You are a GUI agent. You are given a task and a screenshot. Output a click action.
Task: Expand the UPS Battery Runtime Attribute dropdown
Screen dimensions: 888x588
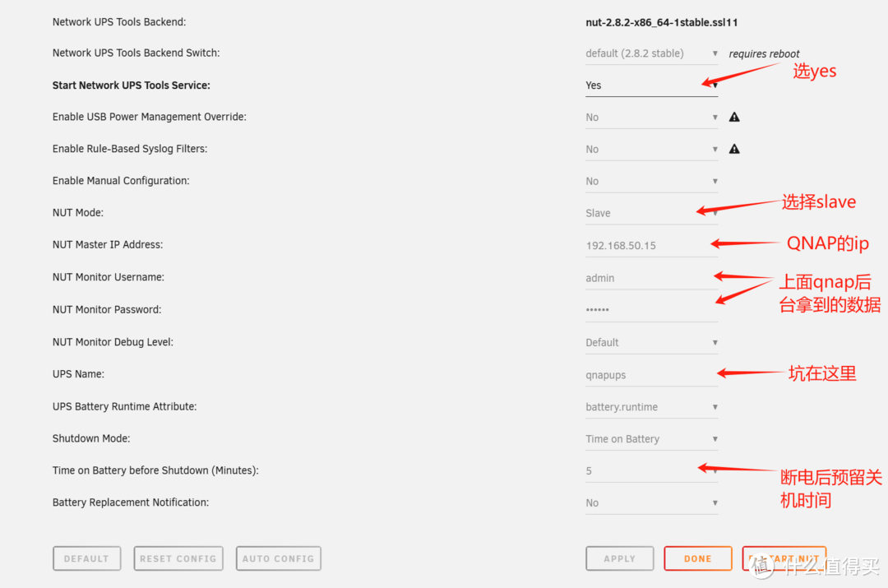(x=650, y=407)
